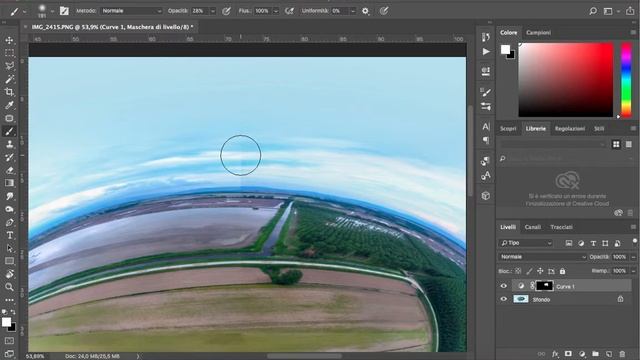Hide the Curve 1 layer
The image size is (640, 360).
pos(503,286)
